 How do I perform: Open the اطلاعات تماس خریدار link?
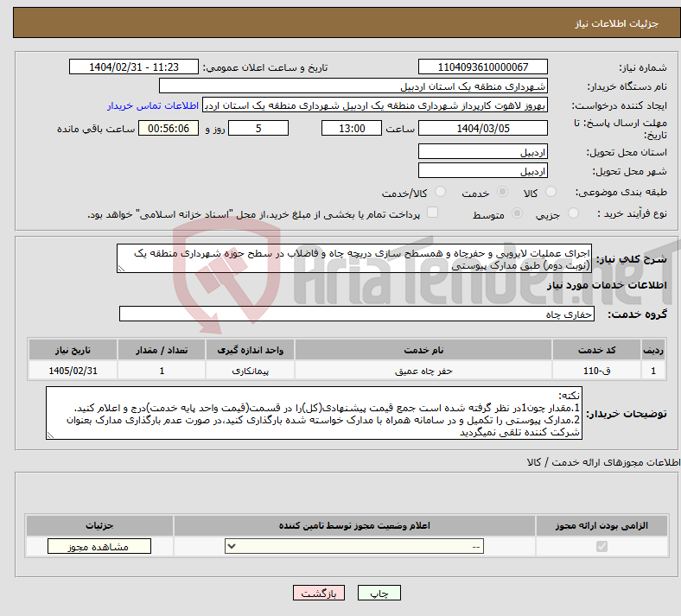(x=153, y=105)
